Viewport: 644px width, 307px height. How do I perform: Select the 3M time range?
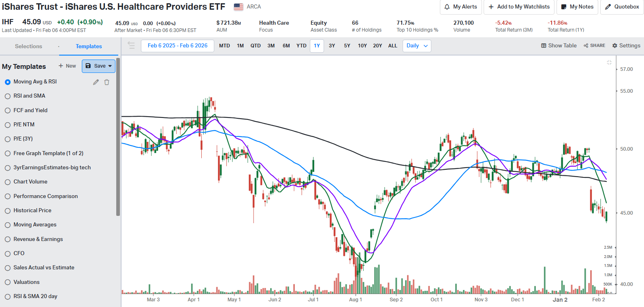pos(271,46)
